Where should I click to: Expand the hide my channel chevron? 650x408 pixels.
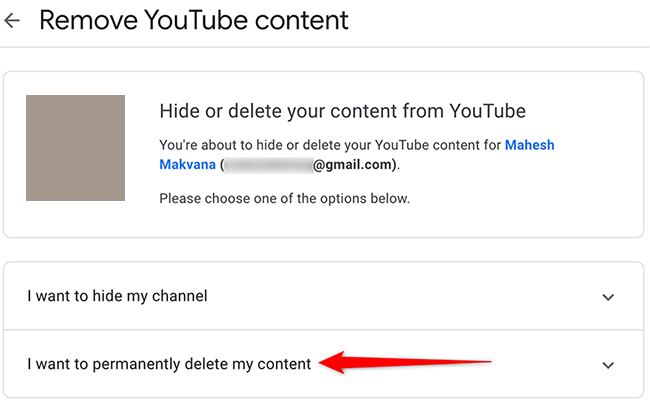tap(608, 297)
